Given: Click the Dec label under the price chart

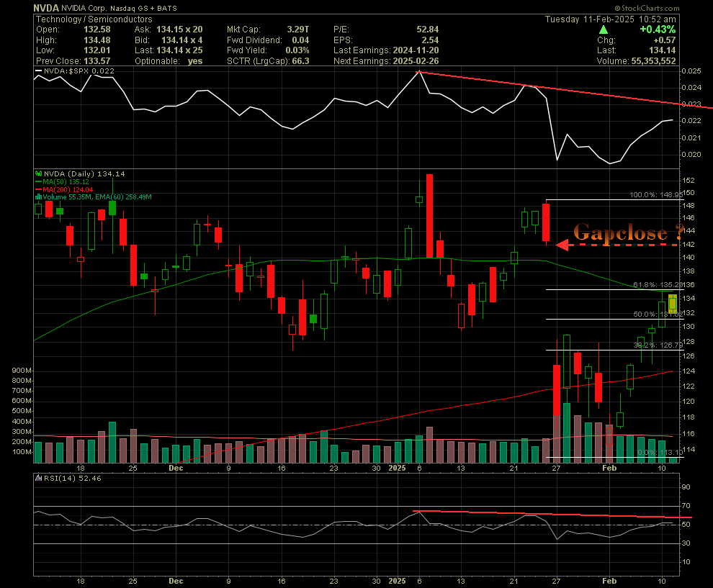Looking at the screenshot, I should point(176,468).
